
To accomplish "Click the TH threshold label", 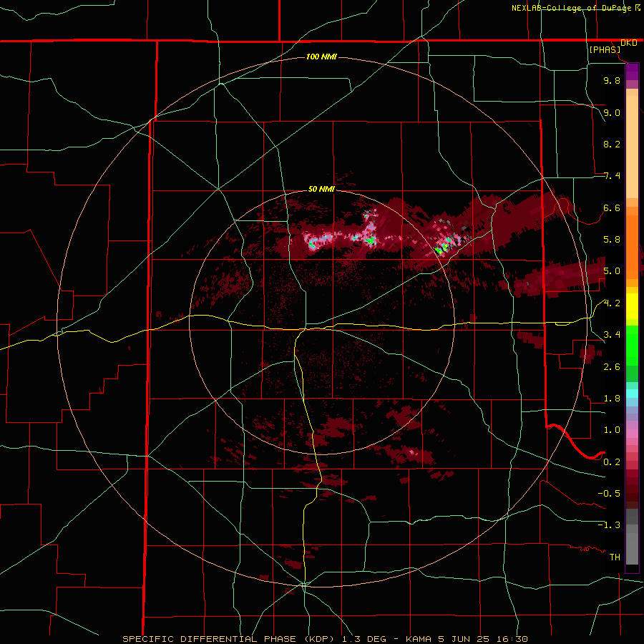I will (x=615, y=557).
